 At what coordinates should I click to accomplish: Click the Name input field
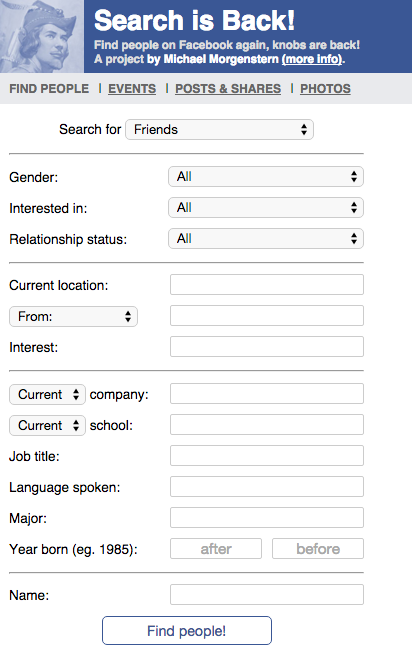[x=267, y=595]
